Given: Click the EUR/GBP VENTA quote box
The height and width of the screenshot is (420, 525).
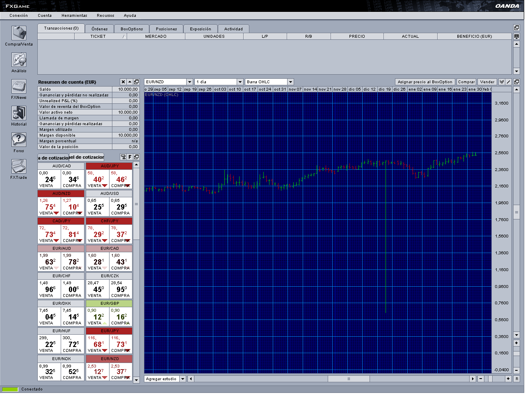Looking at the screenshot, I should tap(98, 317).
